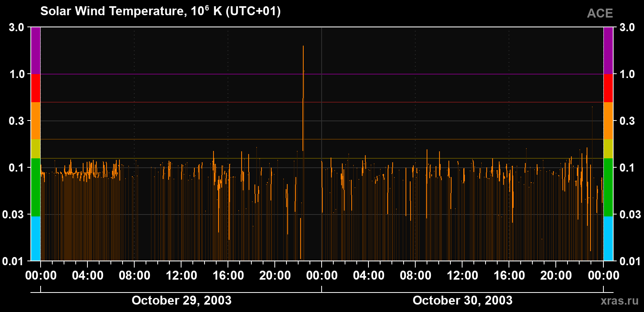Click the purple band on right scale

click(x=608, y=51)
